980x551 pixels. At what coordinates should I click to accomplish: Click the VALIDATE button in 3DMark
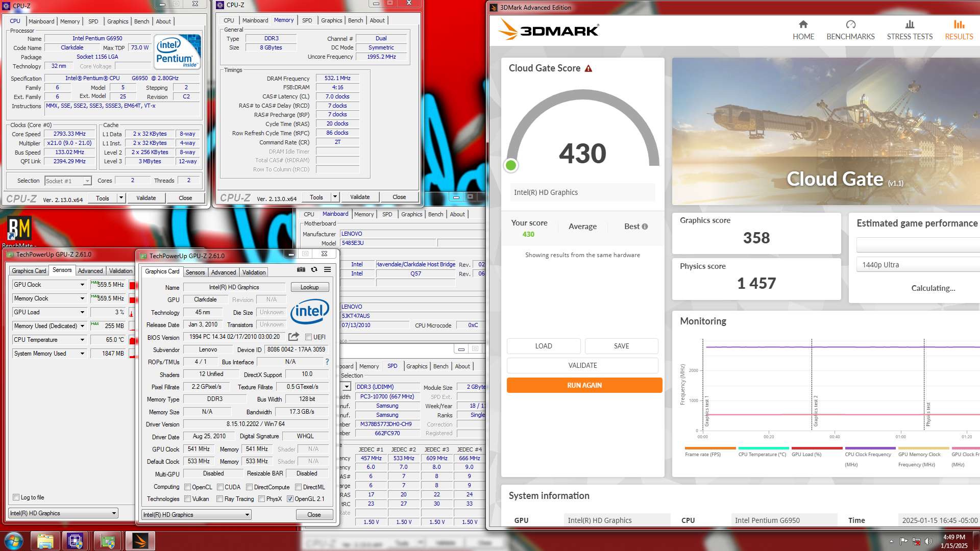tap(582, 365)
